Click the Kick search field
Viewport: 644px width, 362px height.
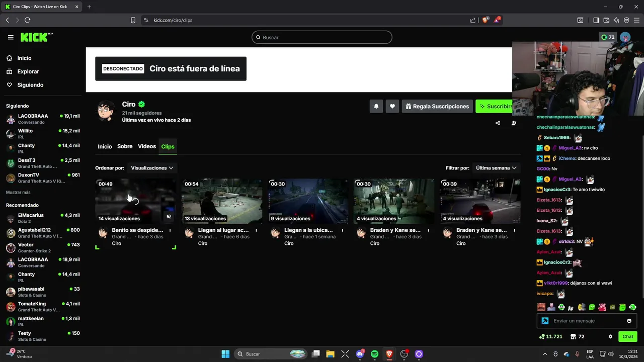click(322, 37)
